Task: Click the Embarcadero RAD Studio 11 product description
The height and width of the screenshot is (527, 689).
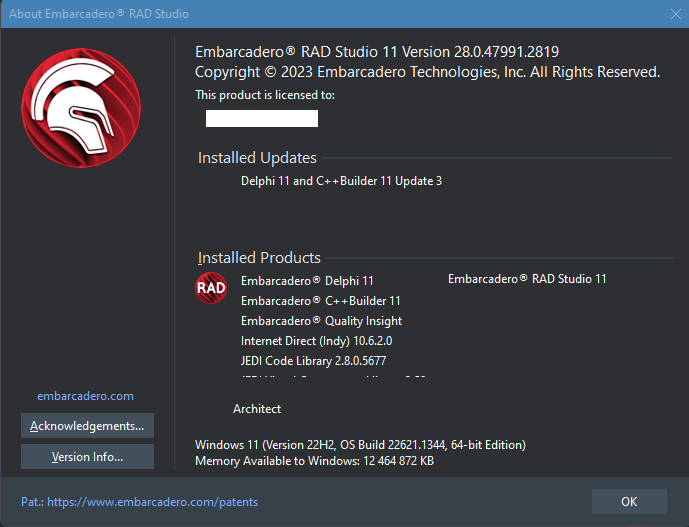Action: (527, 279)
